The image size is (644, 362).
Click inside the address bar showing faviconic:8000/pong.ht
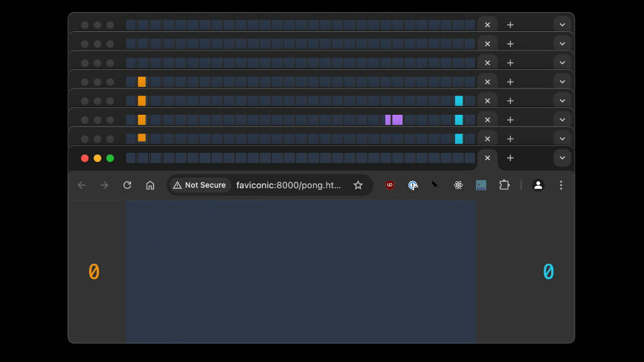click(288, 185)
